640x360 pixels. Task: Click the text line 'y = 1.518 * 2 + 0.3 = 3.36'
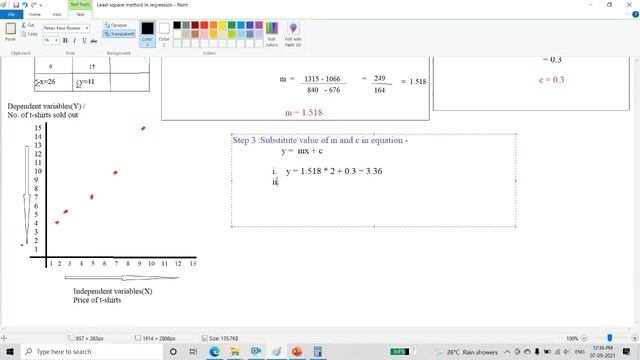pyautogui.click(x=334, y=171)
